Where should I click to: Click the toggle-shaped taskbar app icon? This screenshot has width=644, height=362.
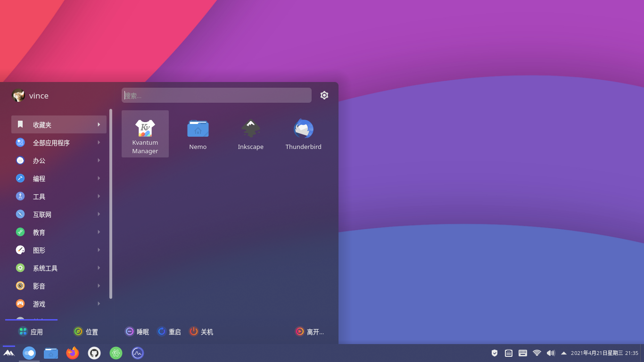tap(29, 353)
